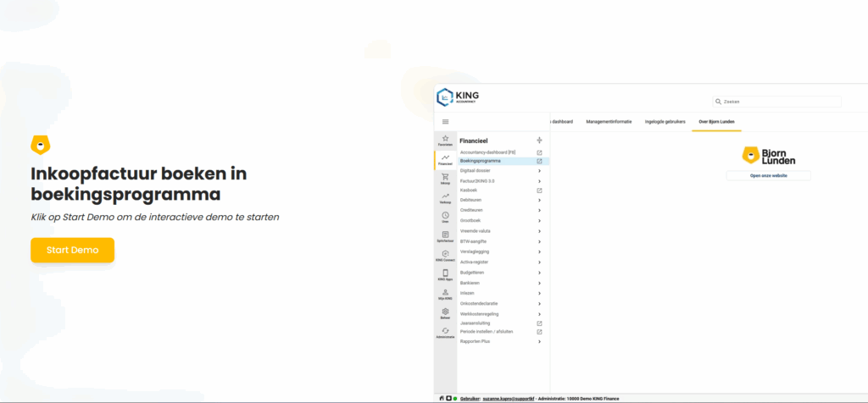Open the Beheer gear icon
868x403 pixels.
pyautogui.click(x=445, y=314)
